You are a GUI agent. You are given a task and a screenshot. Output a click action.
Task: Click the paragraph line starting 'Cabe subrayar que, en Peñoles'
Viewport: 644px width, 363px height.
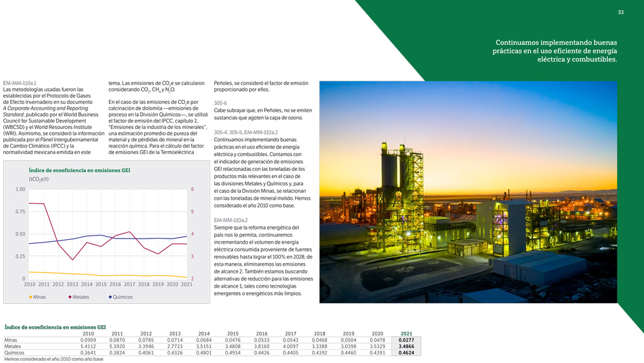click(263, 111)
